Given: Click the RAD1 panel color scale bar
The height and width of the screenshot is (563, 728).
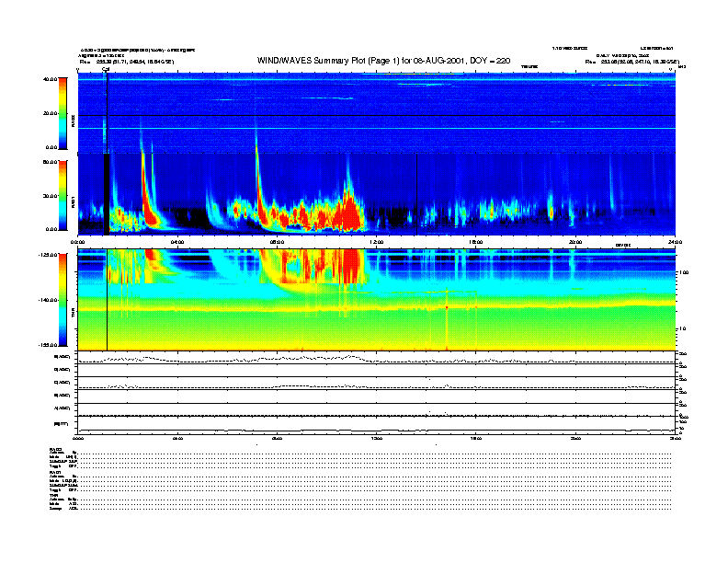Looking at the screenshot, I should 63,195.
